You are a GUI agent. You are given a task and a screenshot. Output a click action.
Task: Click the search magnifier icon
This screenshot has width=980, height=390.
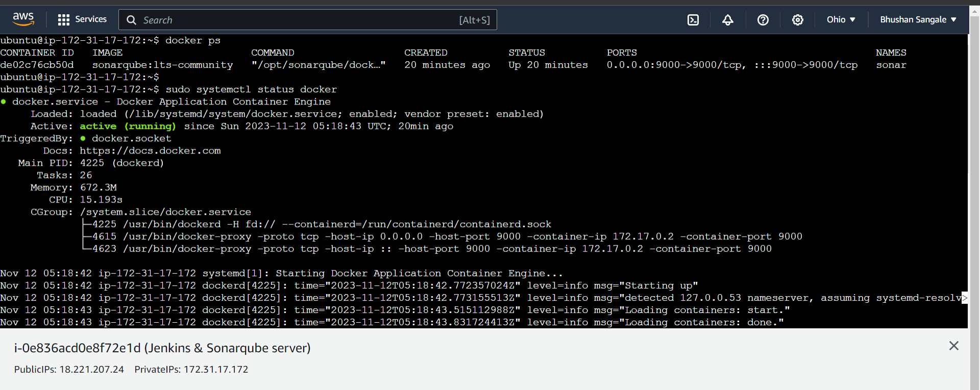click(x=131, y=20)
